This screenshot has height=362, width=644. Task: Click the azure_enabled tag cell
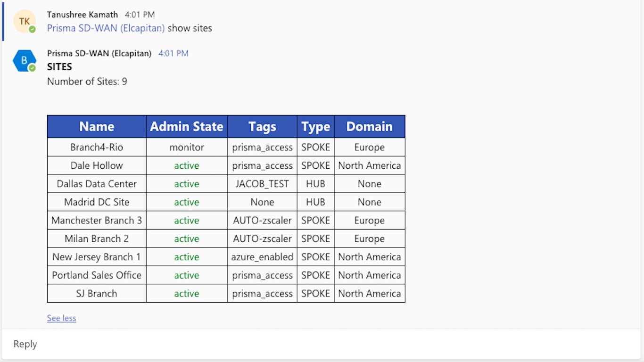click(262, 257)
